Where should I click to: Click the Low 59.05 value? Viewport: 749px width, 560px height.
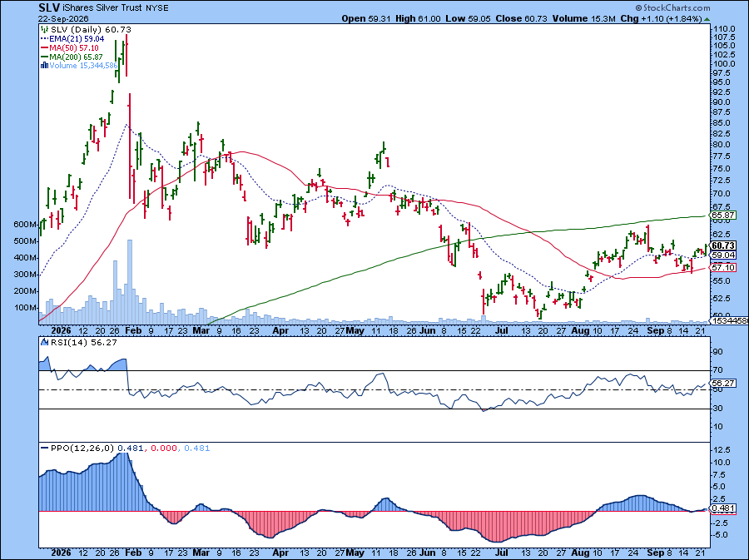(x=468, y=18)
